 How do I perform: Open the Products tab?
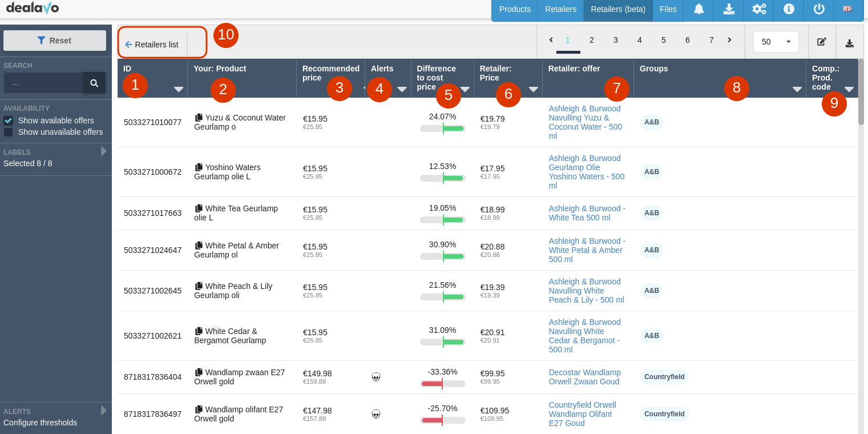[x=515, y=9]
